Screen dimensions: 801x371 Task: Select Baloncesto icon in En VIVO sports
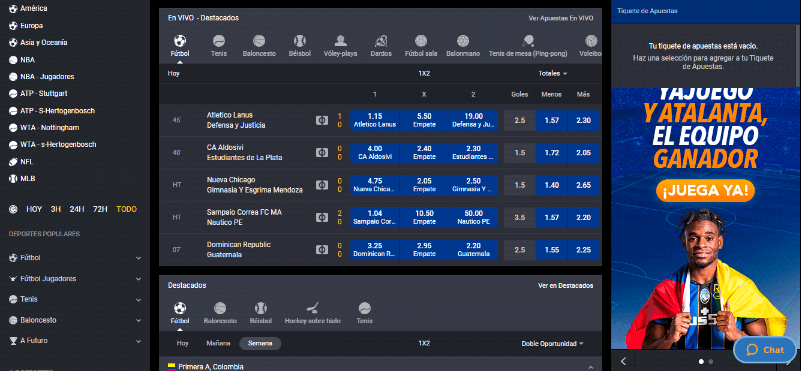point(259,41)
